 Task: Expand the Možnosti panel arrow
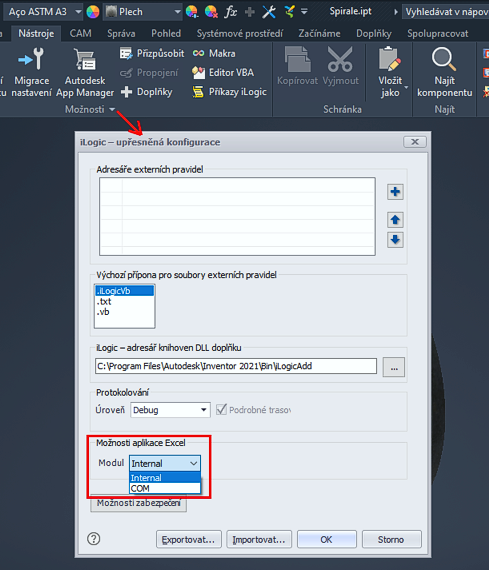[x=112, y=109]
